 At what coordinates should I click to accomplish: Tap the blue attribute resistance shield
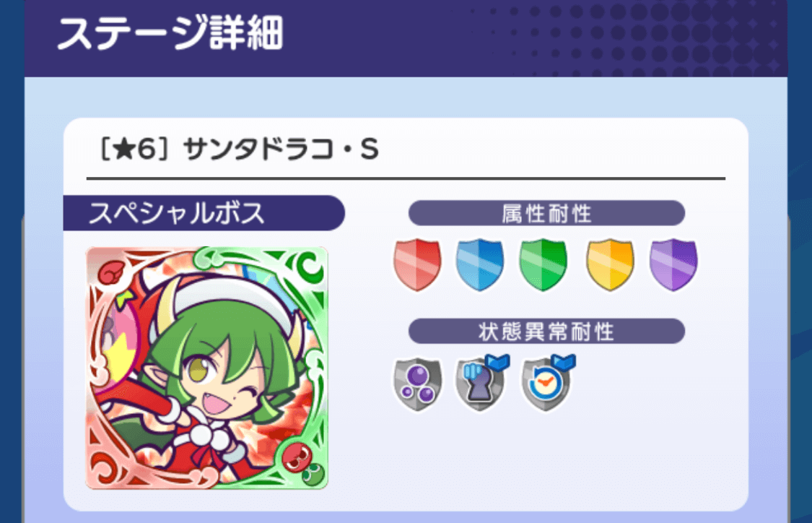[479, 265]
